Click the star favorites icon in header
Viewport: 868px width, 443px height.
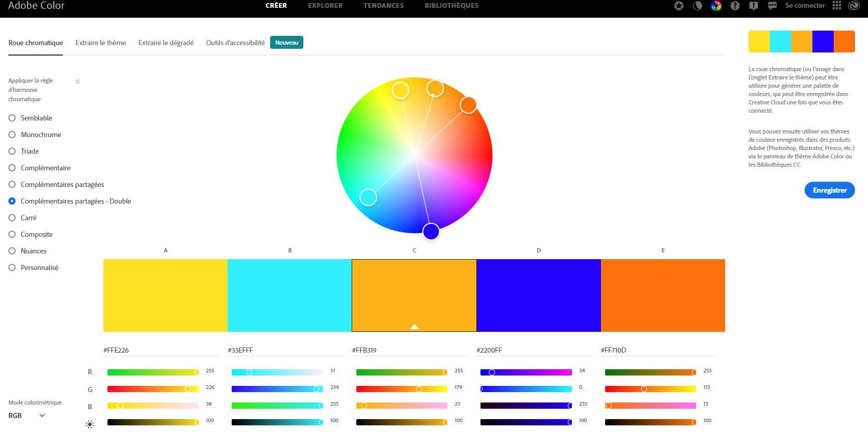[x=679, y=6]
